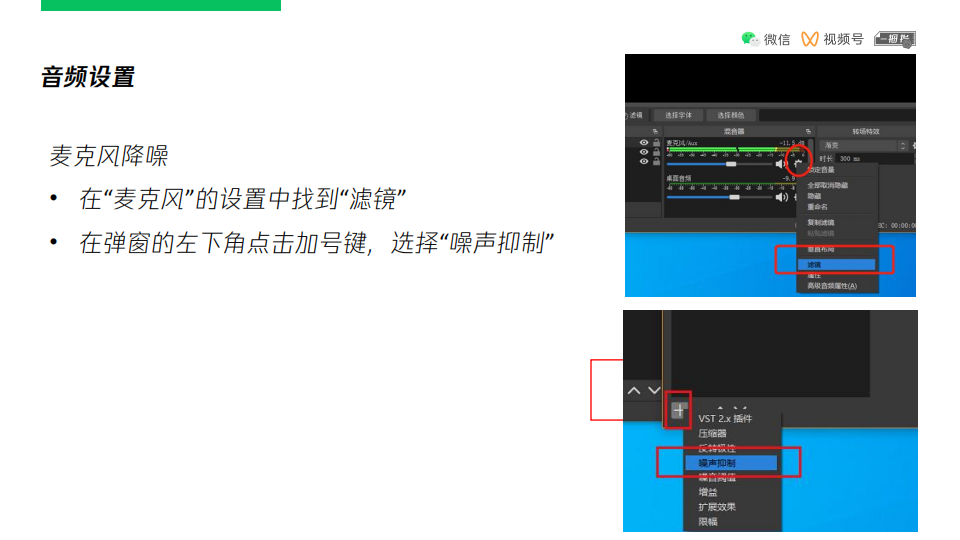Click the 麦克风/Aux green level meter
This screenshot has width=960, height=540.
pyautogui.click(x=735, y=149)
